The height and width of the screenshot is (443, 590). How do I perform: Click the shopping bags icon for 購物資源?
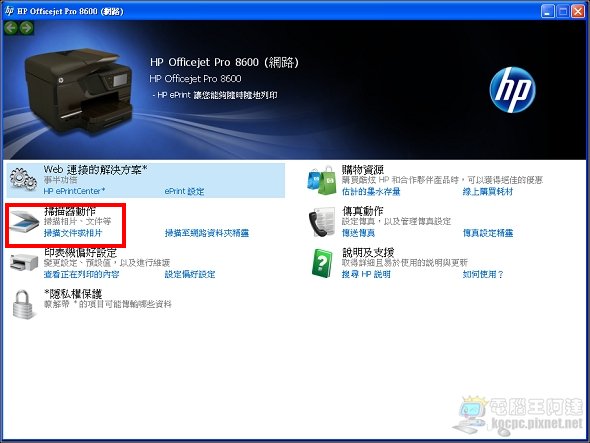click(322, 180)
